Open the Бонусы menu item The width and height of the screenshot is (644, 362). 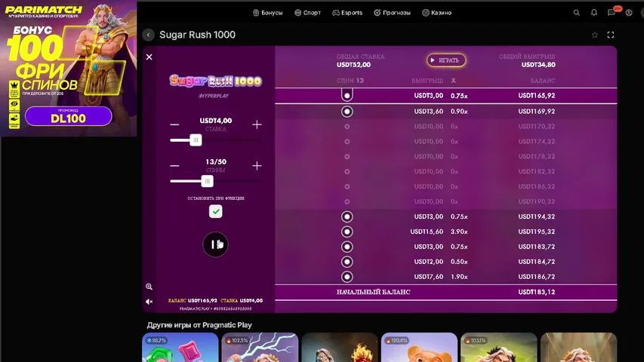point(268,13)
